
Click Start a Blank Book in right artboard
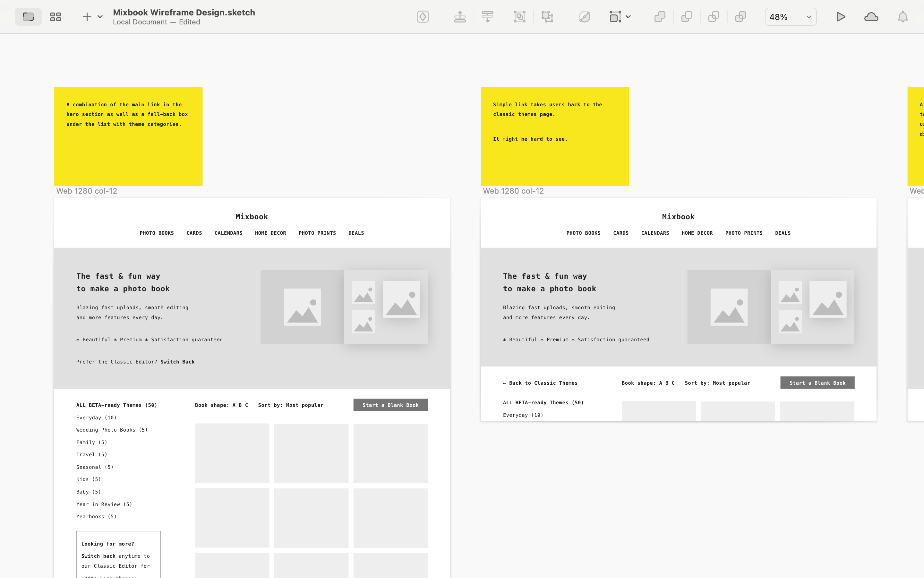pyautogui.click(x=817, y=383)
